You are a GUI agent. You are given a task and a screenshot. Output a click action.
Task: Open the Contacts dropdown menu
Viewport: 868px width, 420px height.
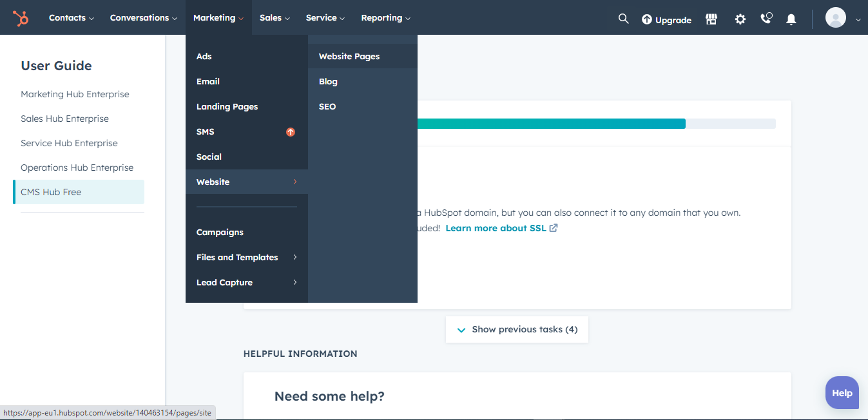click(x=72, y=18)
